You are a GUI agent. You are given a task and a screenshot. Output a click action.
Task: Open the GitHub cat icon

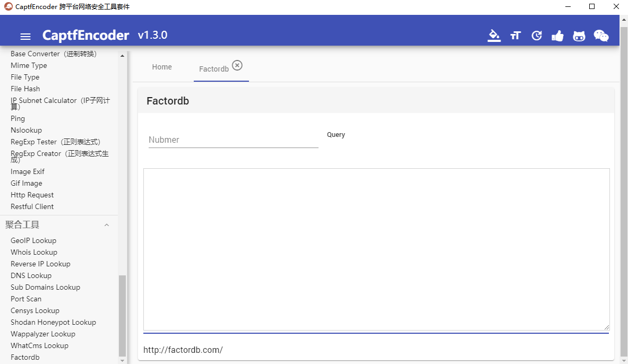coord(579,36)
